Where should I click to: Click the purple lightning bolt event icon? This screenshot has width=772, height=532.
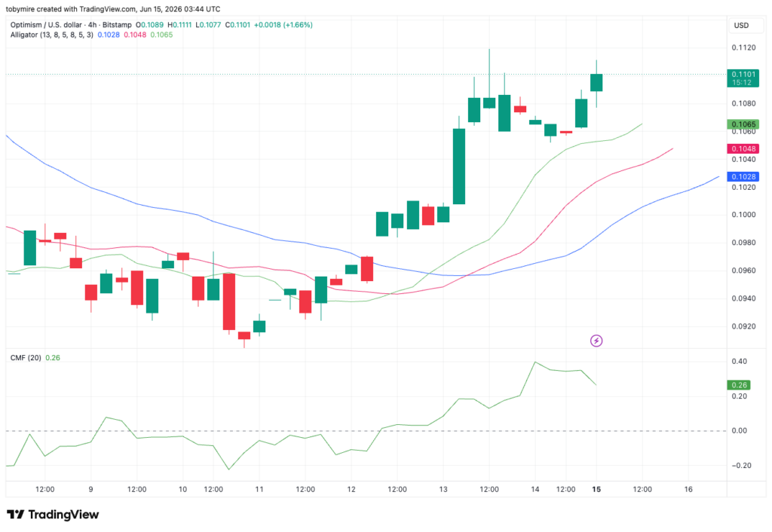[596, 341]
